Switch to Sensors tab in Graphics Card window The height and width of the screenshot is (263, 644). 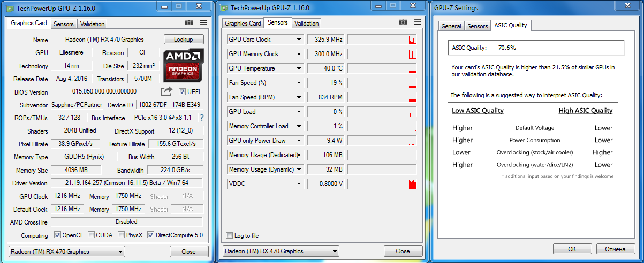(x=64, y=24)
